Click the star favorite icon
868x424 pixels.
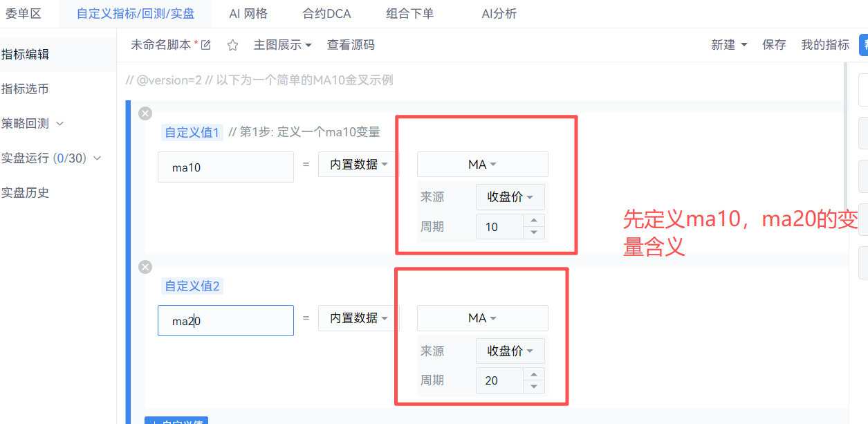(x=232, y=45)
